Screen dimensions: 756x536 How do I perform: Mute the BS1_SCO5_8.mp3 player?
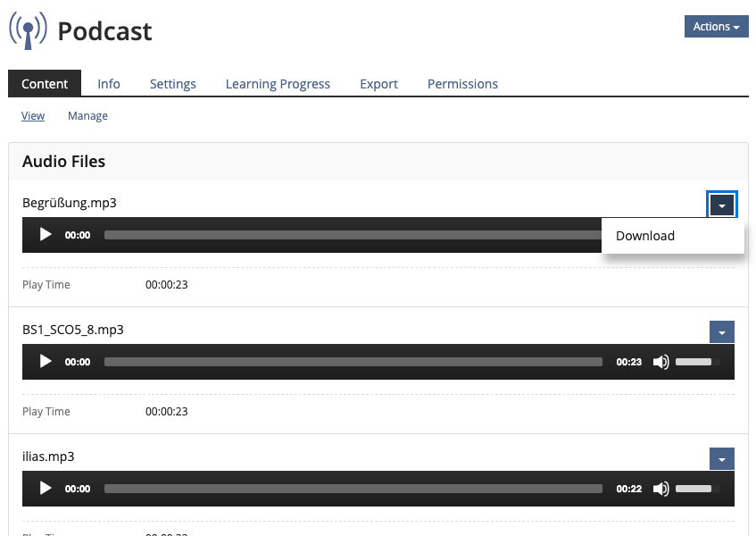(x=660, y=362)
